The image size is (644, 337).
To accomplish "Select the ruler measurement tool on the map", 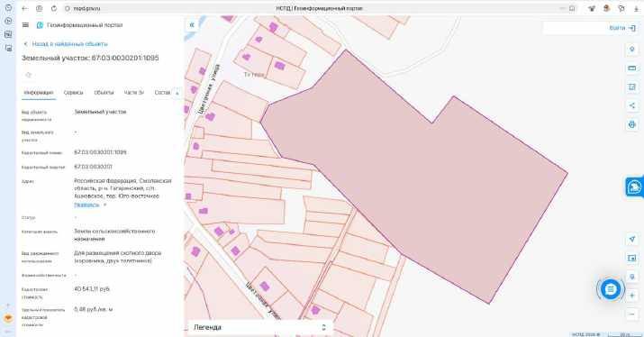I will click(x=632, y=68).
